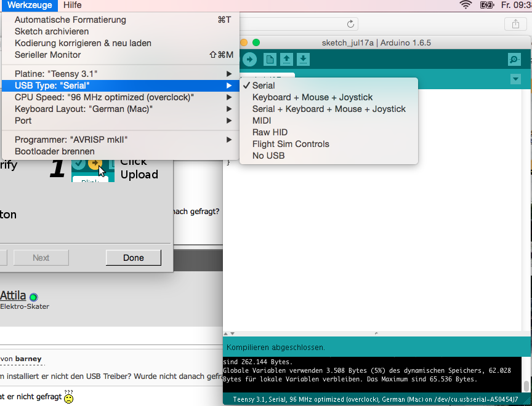
Task: Open a sketch with the up-arrow icon
Action: point(286,60)
